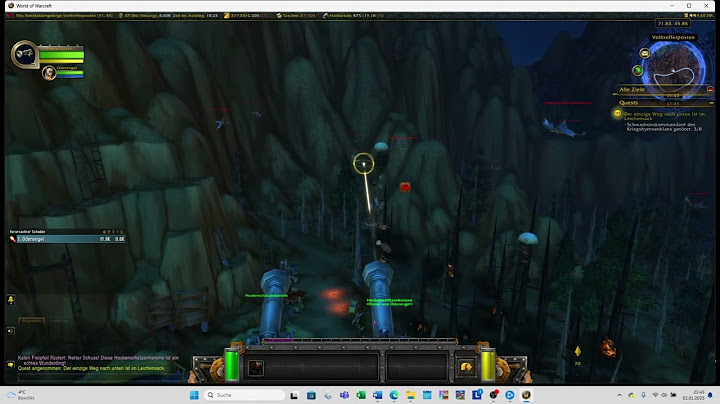Click the Odenengel row in the damage meter
Image resolution: width=720 pixels, height=404 pixels.
click(x=67, y=239)
